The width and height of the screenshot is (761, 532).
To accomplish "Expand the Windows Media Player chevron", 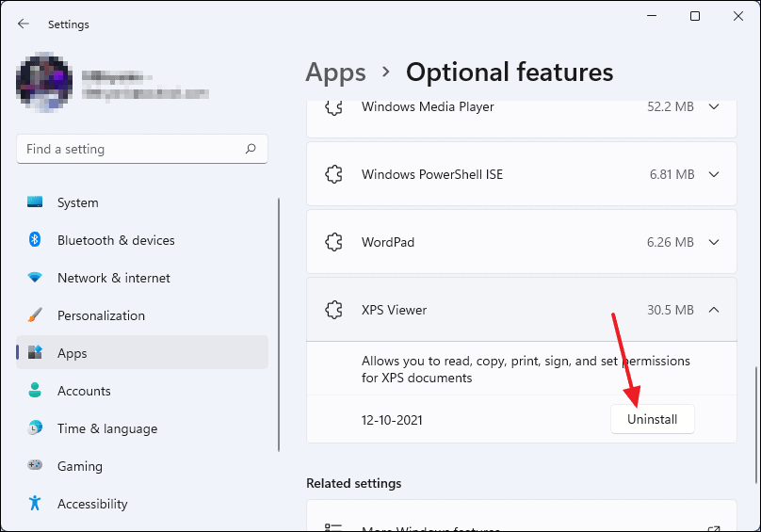I will [714, 106].
